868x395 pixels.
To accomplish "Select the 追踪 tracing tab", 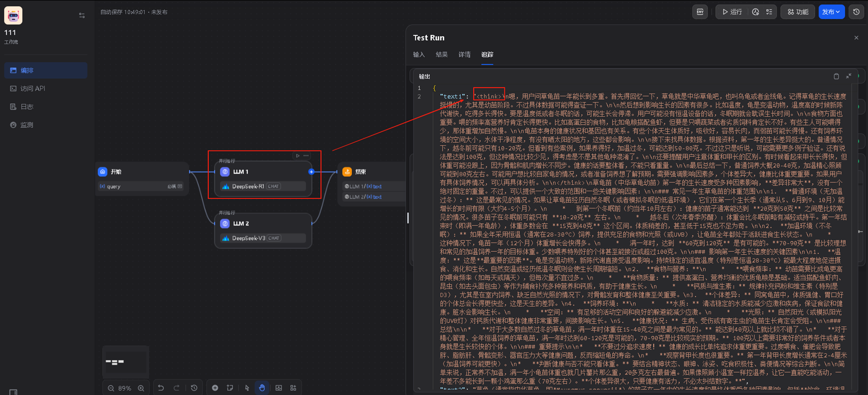I will tap(487, 55).
